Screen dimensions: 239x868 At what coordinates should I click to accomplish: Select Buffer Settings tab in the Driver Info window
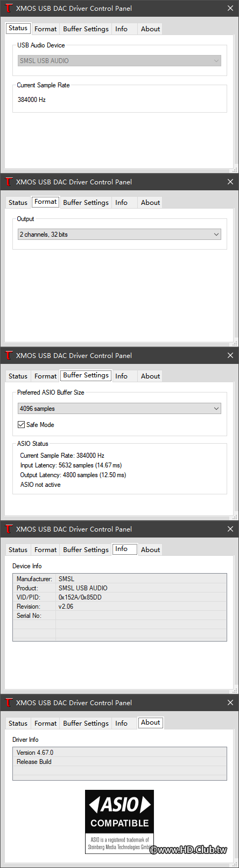point(86,724)
